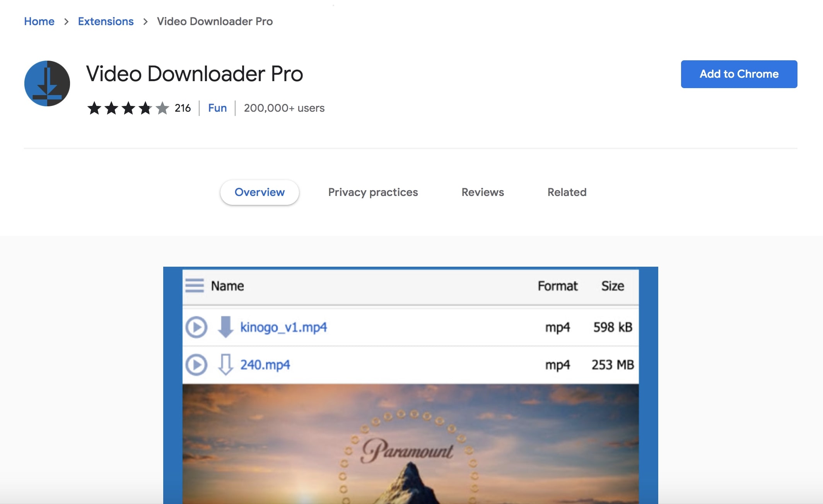823x504 pixels.
Task: Click the play icon next to kinogo_v1.mp4
Action: tap(196, 327)
